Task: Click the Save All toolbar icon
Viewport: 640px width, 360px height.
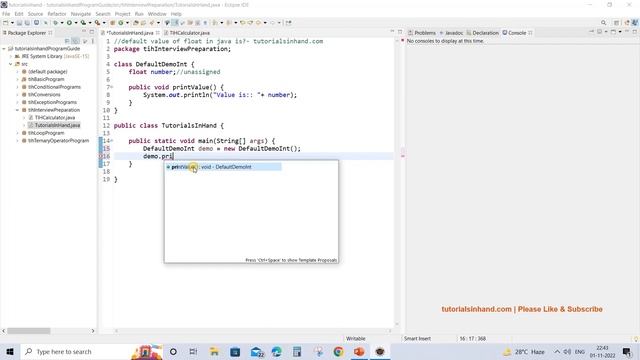Action: tap(27, 23)
